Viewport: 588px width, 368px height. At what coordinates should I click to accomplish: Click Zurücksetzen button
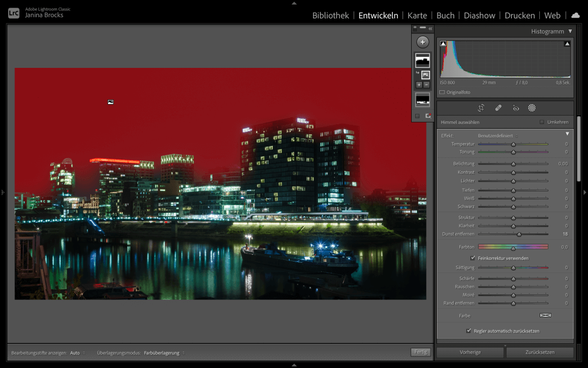[x=540, y=352]
